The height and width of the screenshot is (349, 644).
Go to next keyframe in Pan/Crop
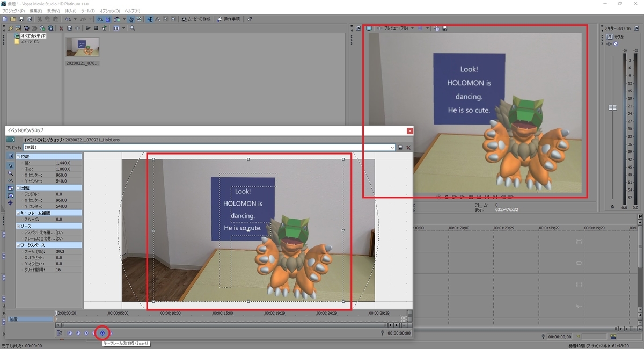coord(86,333)
